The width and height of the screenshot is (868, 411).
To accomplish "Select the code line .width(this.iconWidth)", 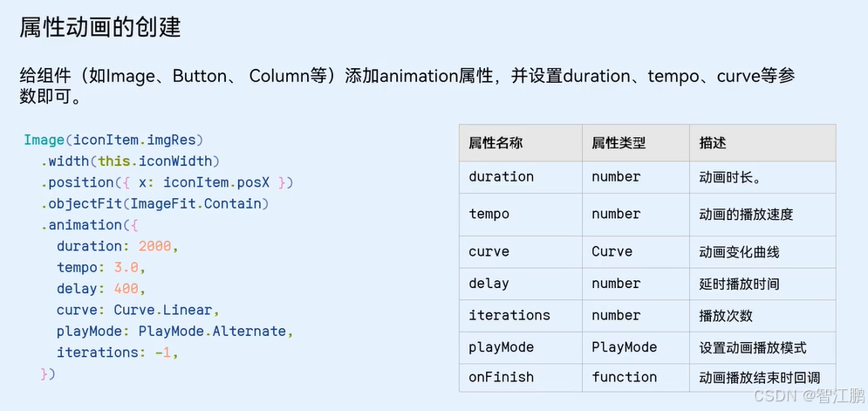I will coord(130,161).
